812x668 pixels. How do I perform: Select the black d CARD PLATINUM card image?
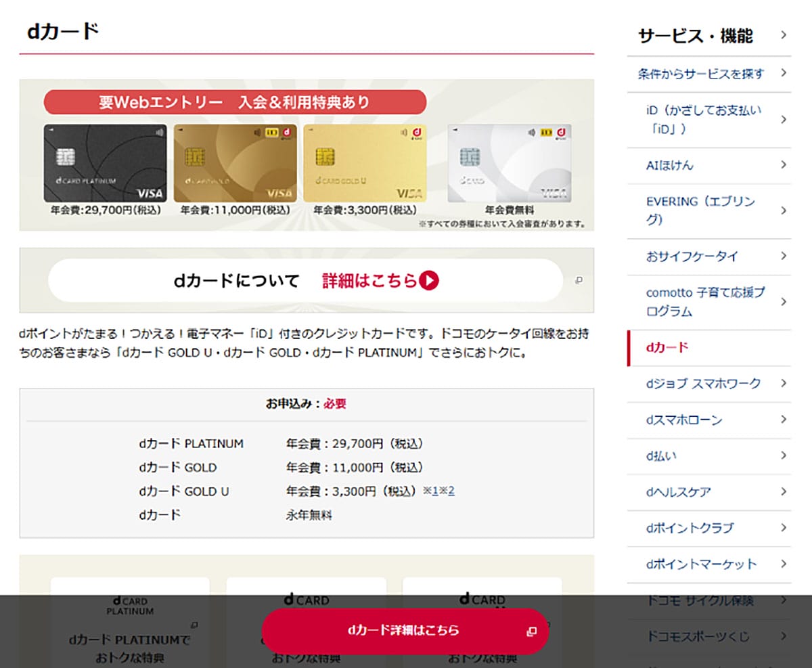(x=105, y=163)
